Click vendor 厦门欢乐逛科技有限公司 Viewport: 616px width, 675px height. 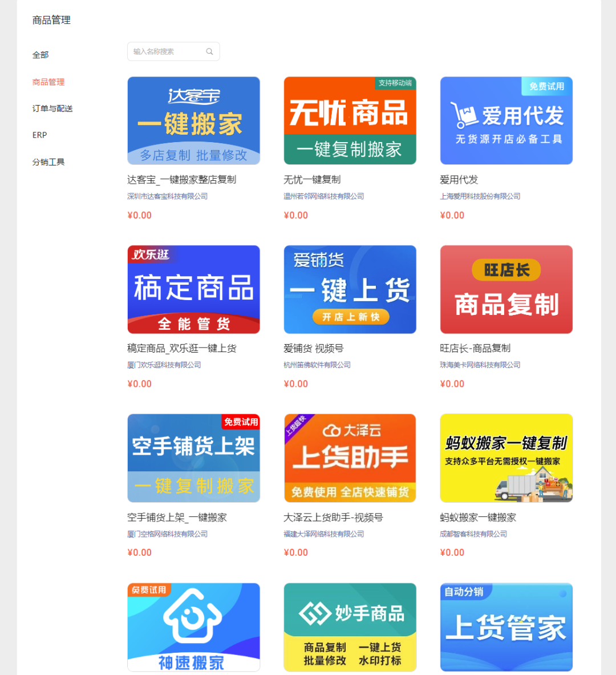point(164,365)
